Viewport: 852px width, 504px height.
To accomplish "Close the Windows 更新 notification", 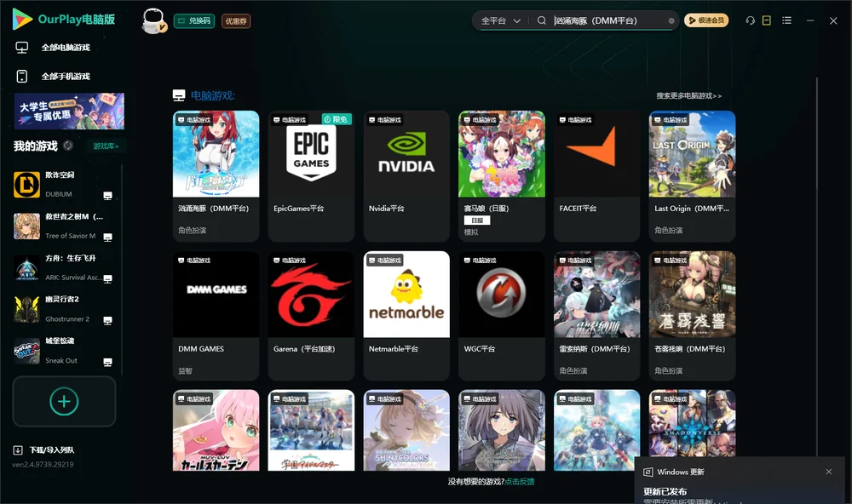I will [829, 472].
